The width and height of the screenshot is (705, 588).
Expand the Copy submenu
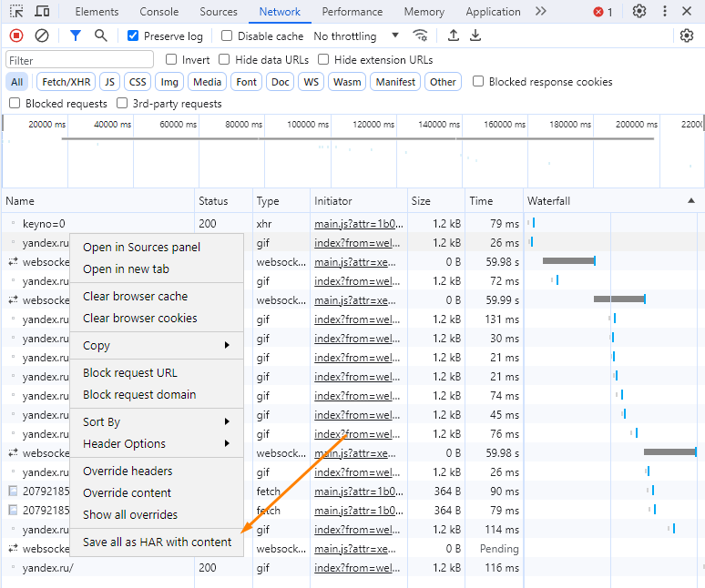click(157, 346)
